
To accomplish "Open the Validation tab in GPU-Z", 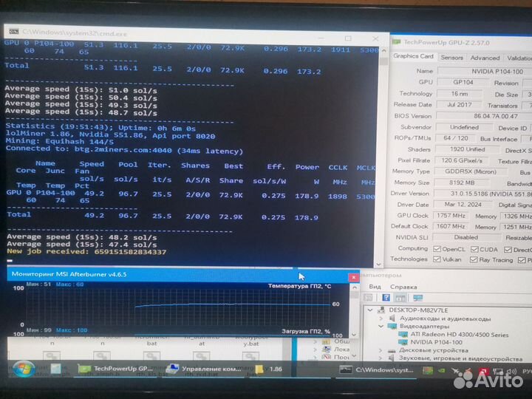I will pyautogui.click(x=519, y=58).
